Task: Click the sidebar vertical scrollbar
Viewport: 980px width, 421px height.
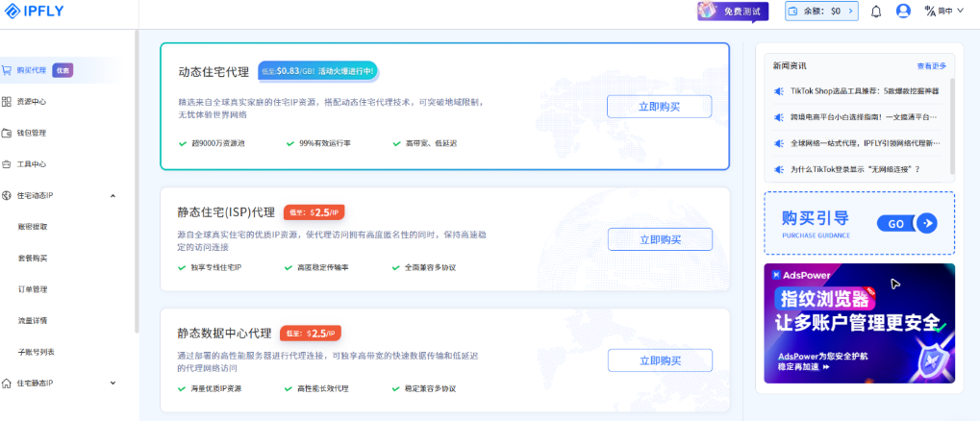Action: click(x=137, y=181)
